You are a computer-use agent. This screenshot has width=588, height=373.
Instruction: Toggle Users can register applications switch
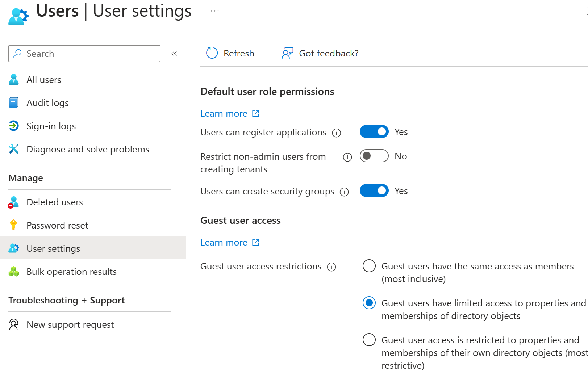click(x=374, y=132)
